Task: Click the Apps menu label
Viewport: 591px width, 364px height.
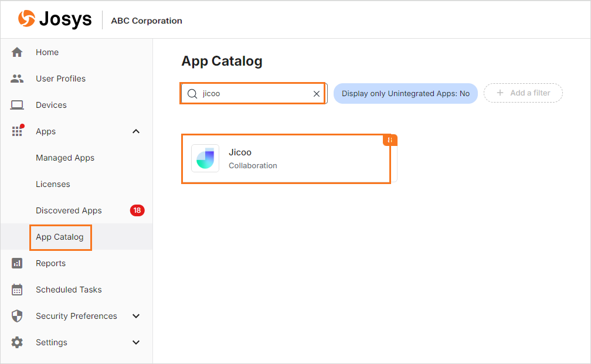Action: pyautogui.click(x=46, y=131)
